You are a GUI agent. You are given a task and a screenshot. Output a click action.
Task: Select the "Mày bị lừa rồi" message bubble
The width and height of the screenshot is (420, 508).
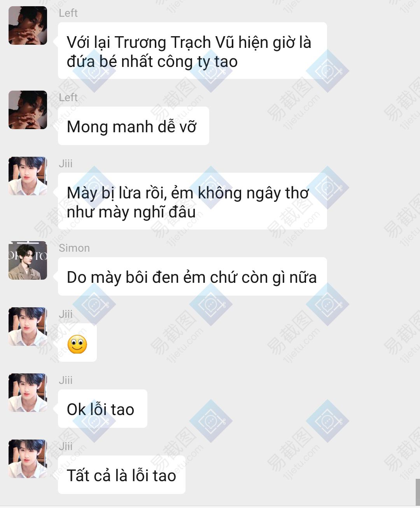click(x=192, y=201)
